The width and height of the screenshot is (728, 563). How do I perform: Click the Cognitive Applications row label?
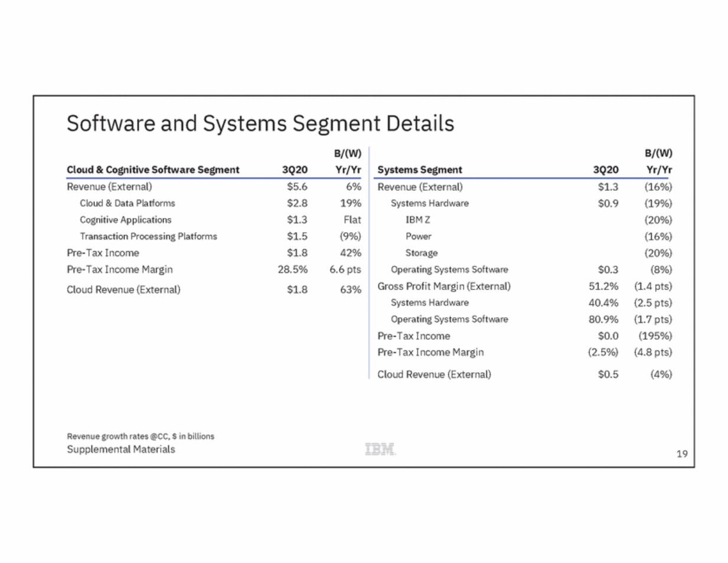coord(126,220)
